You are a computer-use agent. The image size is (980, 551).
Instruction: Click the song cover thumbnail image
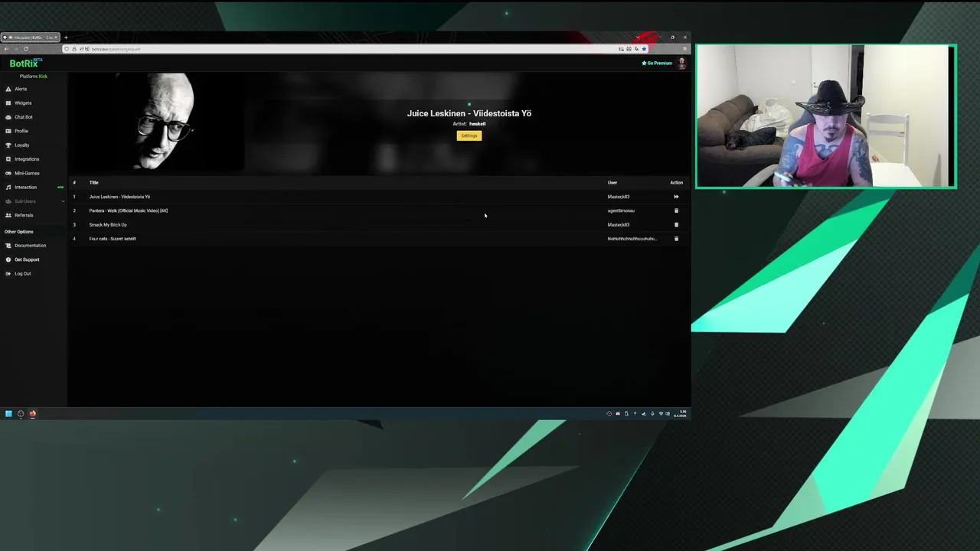157,121
